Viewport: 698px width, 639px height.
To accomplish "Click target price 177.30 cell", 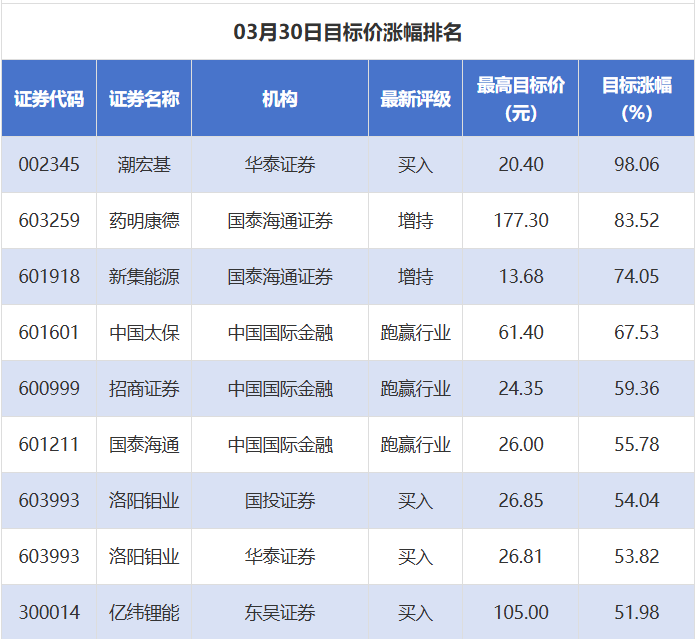I will click(x=520, y=220).
